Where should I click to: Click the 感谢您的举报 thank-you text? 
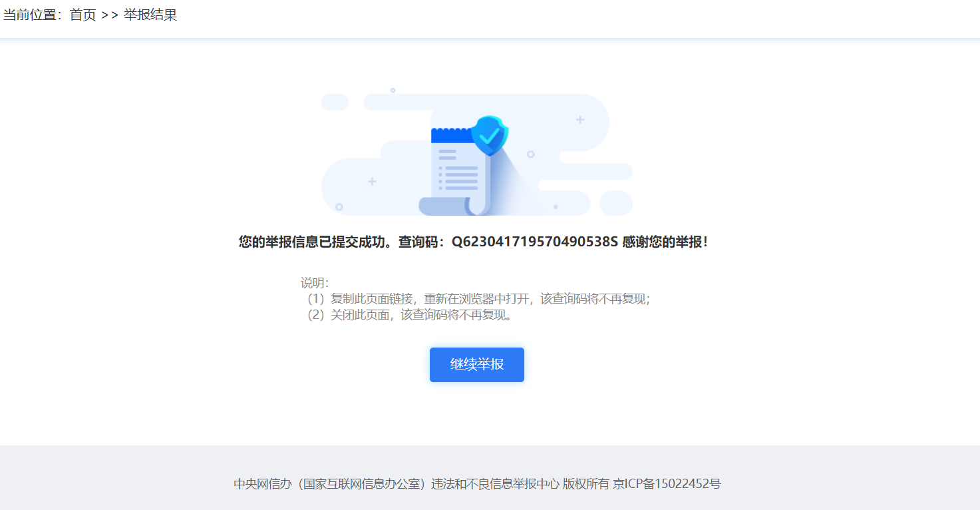coord(662,242)
